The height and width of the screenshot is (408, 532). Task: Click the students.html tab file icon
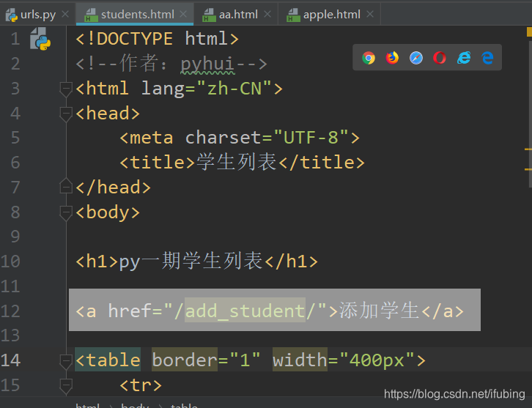(x=91, y=15)
